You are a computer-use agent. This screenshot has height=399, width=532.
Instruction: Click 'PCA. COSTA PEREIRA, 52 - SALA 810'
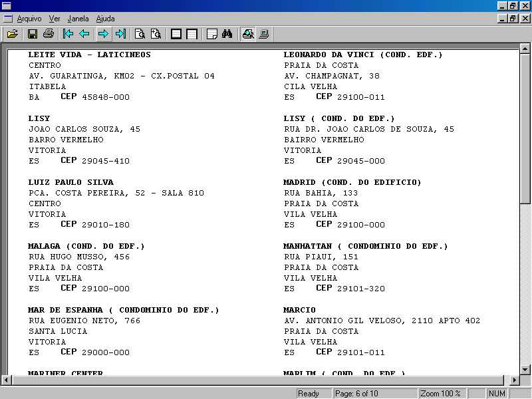coord(116,193)
